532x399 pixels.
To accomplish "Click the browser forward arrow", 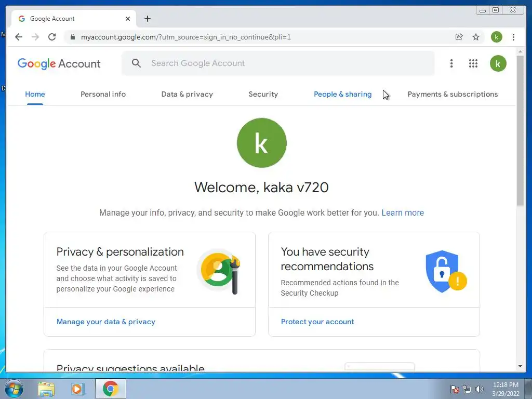I will pyautogui.click(x=35, y=37).
